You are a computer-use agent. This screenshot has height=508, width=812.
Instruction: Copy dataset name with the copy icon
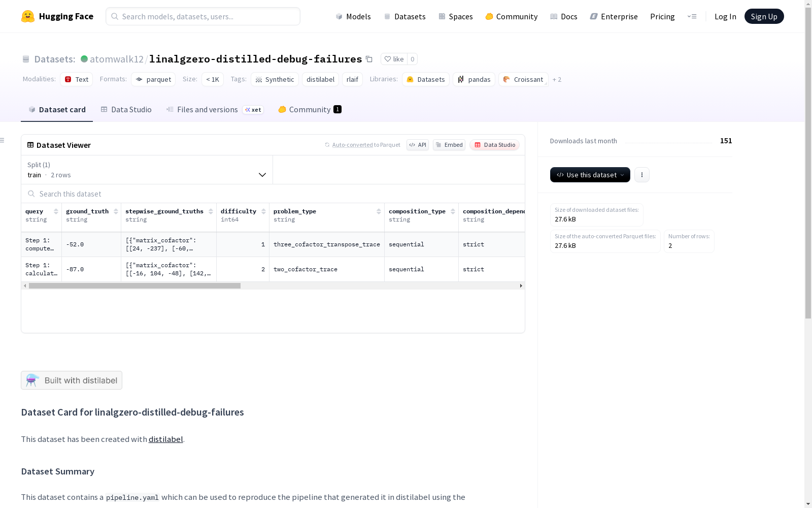369,59
